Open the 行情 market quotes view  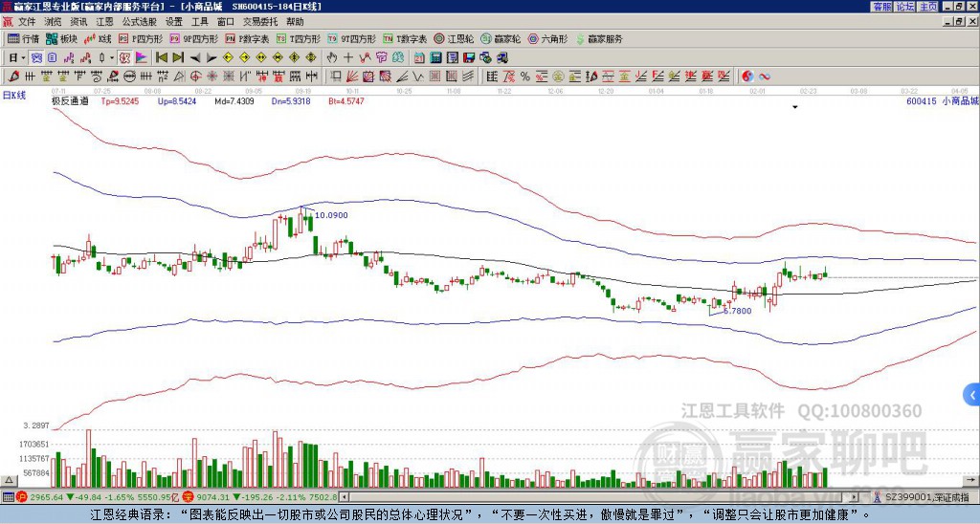click(x=23, y=38)
